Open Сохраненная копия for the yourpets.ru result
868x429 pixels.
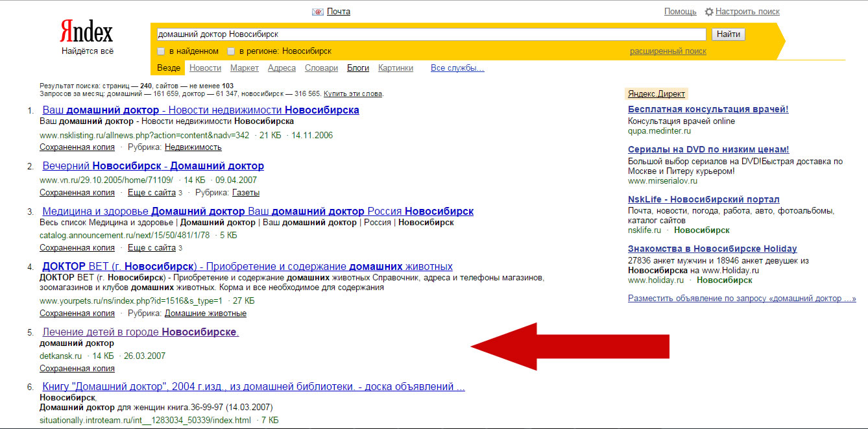coord(77,313)
